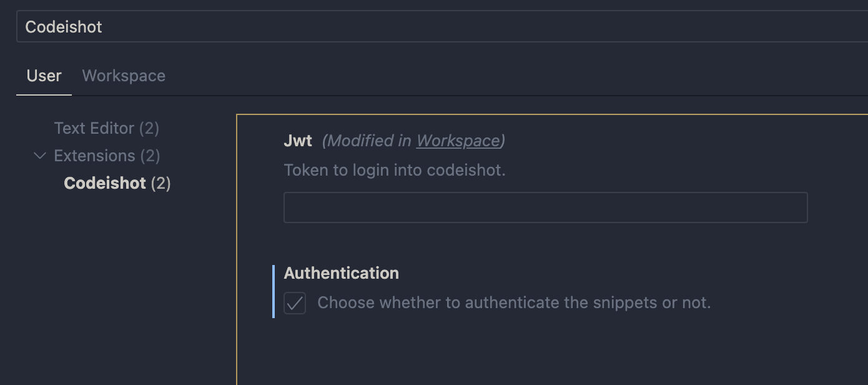Click the Jwt token input field
This screenshot has width=868, height=385.
(x=546, y=207)
